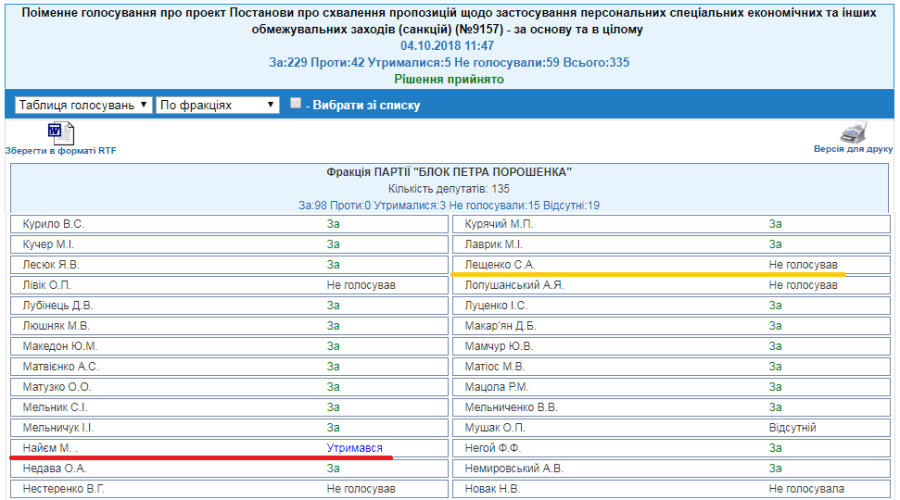Click 'Версія для друку' link

coord(853,149)
